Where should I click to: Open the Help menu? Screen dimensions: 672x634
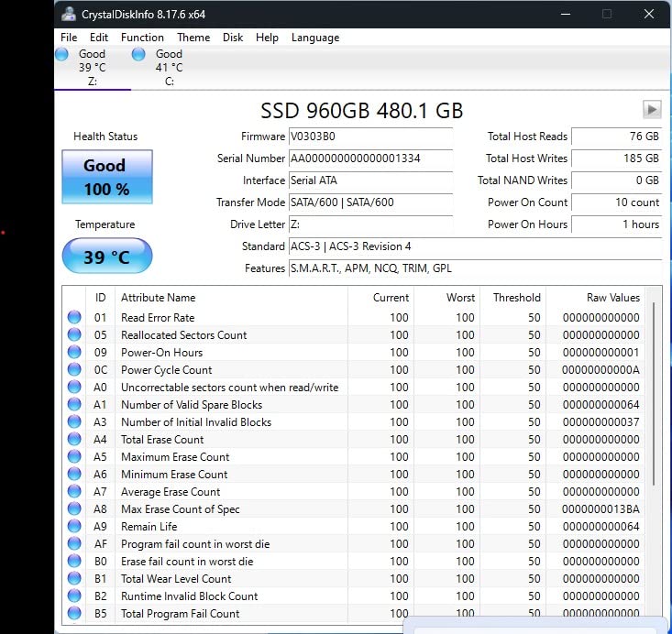(x=267, y=38)
